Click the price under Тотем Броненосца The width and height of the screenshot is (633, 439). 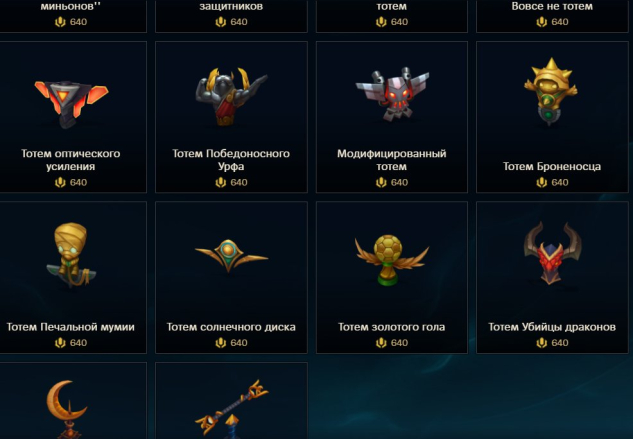coord(552,182)
